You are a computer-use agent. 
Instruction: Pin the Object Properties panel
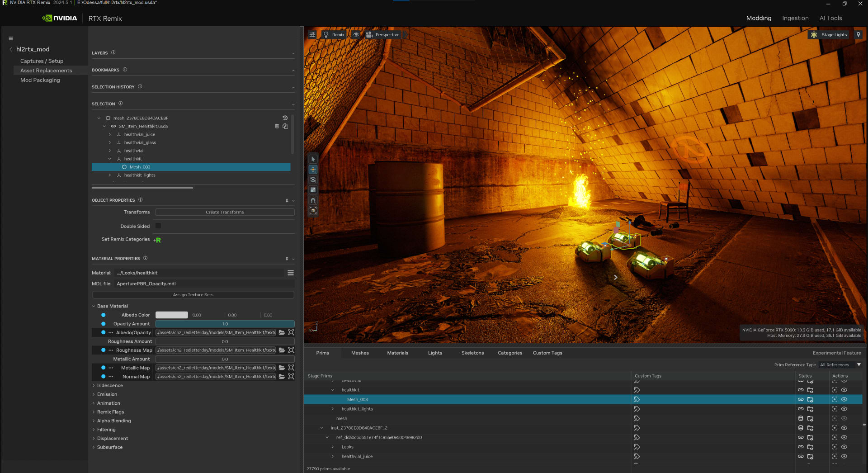tap(287, 200)
